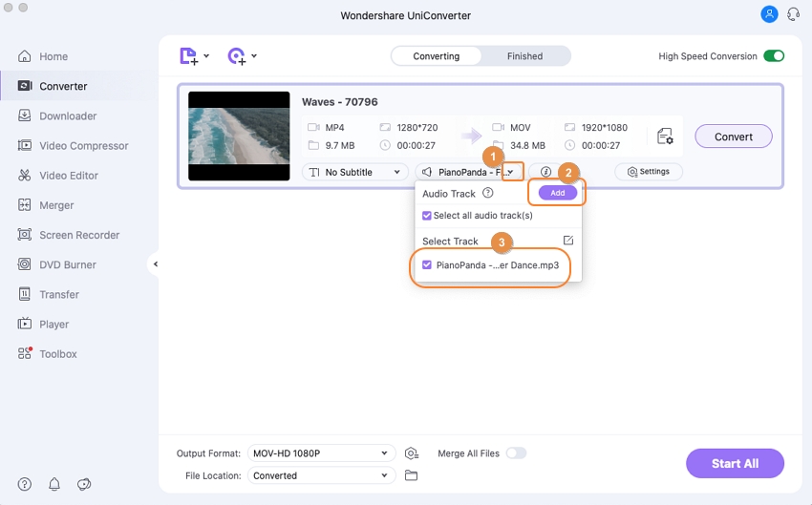
Task: Open the notifications bell icon
Action: 54,484
